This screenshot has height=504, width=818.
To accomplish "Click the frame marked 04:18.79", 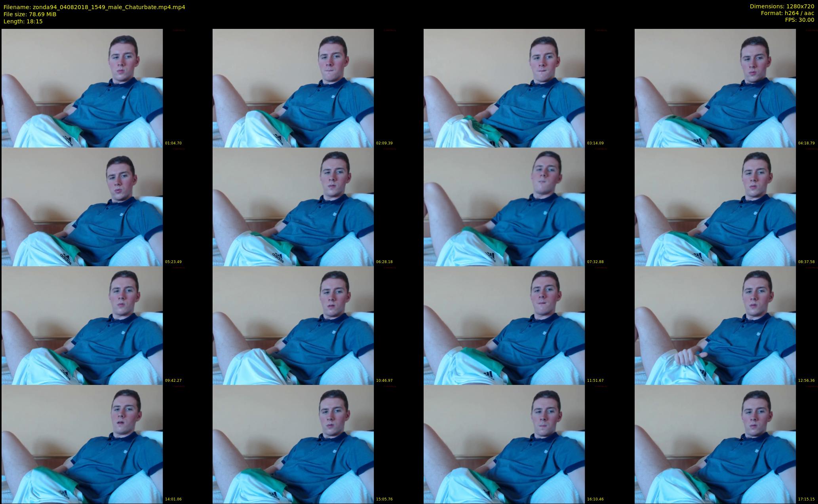I will [715, 88].
